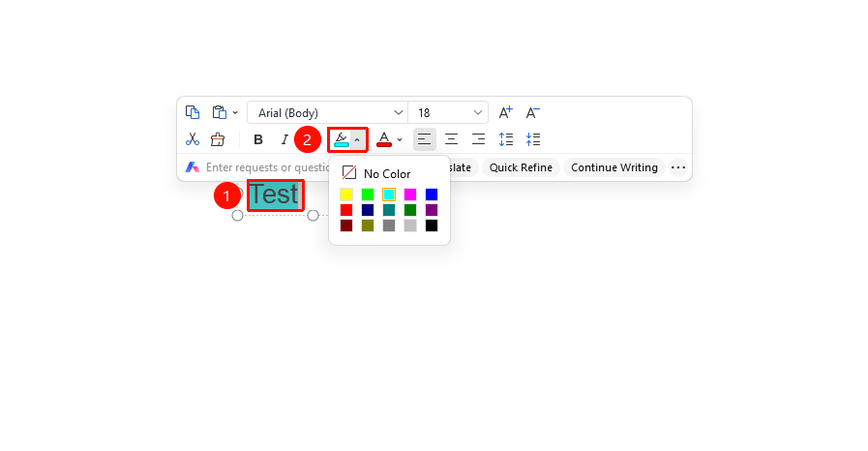The image size is (868, 451).
Task: Select Center alignment
Action: click(451, 139)
